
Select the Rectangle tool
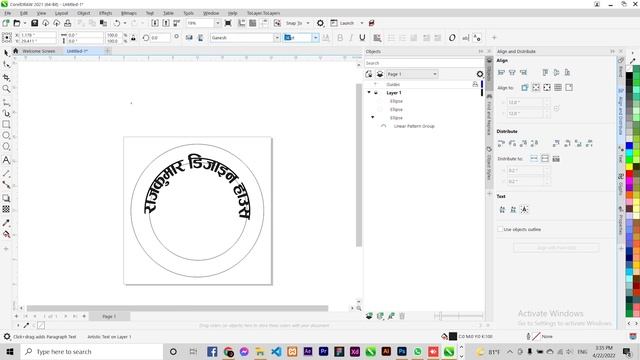[6, 124]
